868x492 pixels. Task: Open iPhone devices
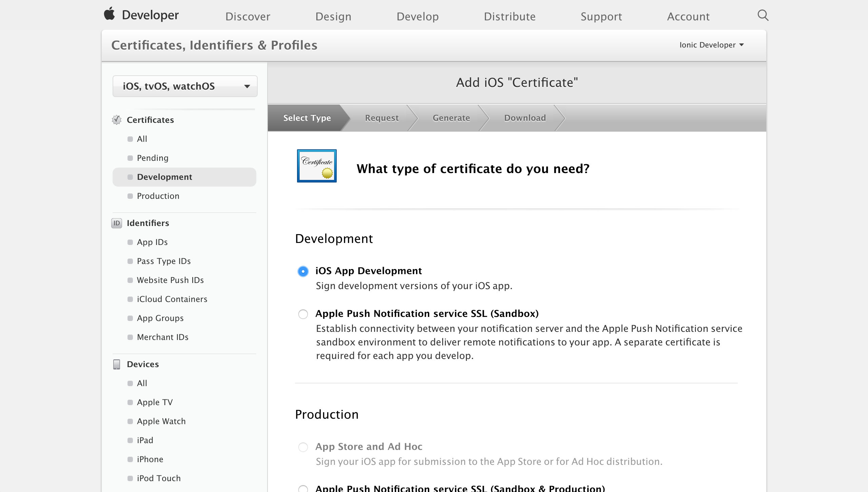point(150,459)
